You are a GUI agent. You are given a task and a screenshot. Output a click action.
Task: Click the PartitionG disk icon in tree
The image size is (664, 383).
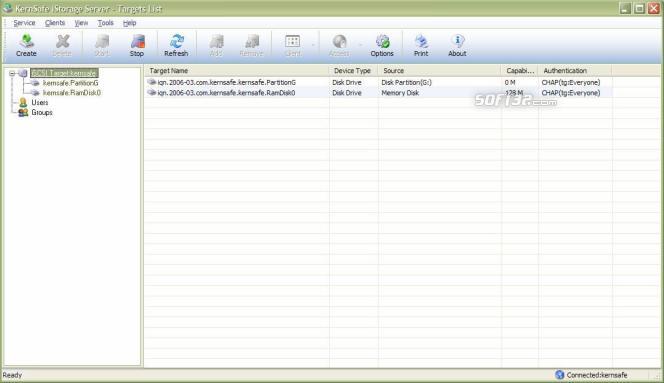click(x=35, y=83)
